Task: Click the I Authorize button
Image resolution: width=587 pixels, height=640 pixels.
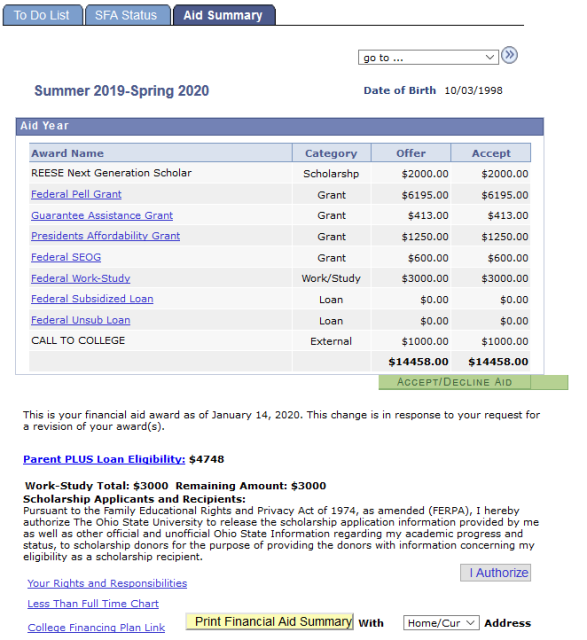Action: tap(495, 573)
